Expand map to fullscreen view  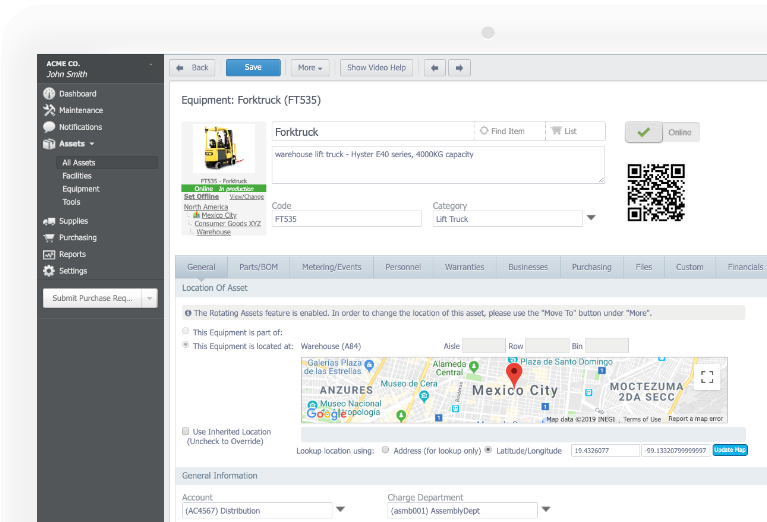707,377
